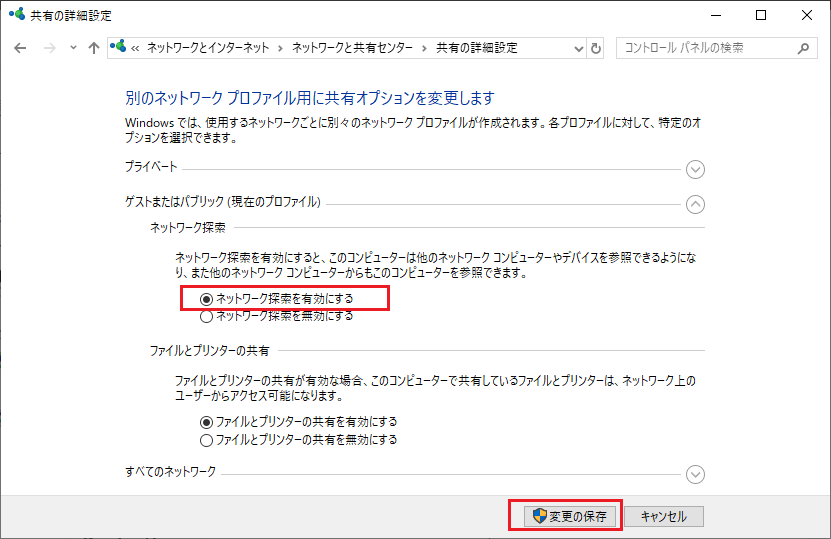Open the recent locations dropdown arrow
This screenshot has width=831, height=539.
(72, 48)
